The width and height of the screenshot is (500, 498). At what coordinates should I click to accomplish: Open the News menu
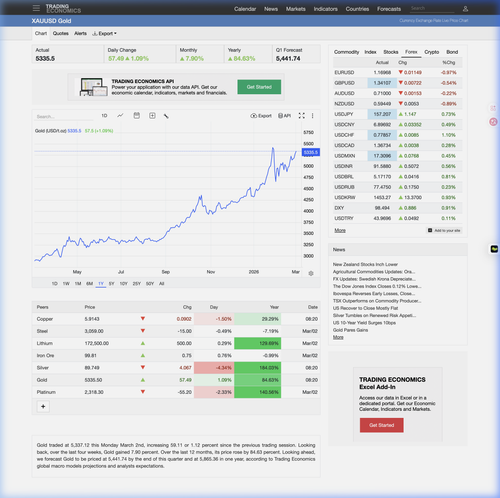271,9
